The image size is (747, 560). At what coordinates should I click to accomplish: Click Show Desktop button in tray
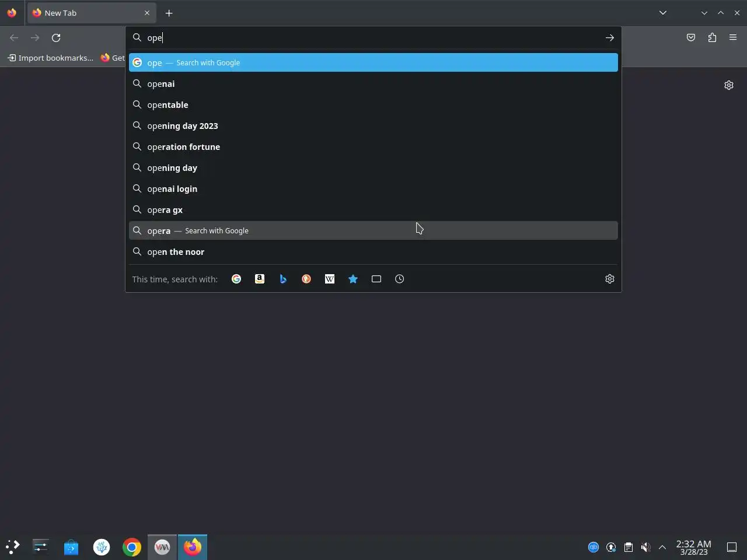coord(732,547)
